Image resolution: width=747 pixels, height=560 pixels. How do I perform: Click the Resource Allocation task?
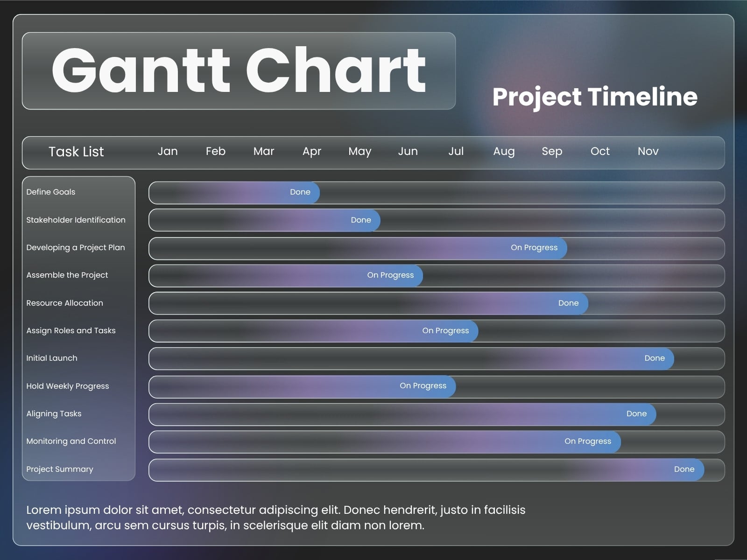tap(64, 303)
